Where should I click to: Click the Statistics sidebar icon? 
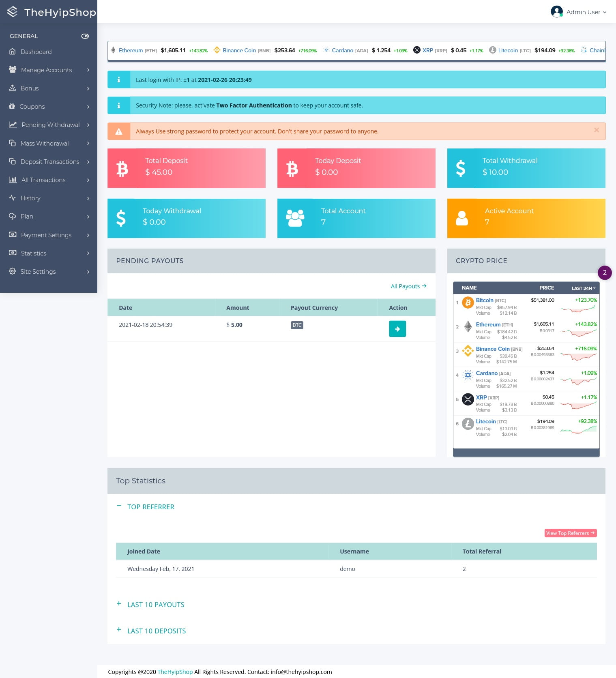point(13,253)
